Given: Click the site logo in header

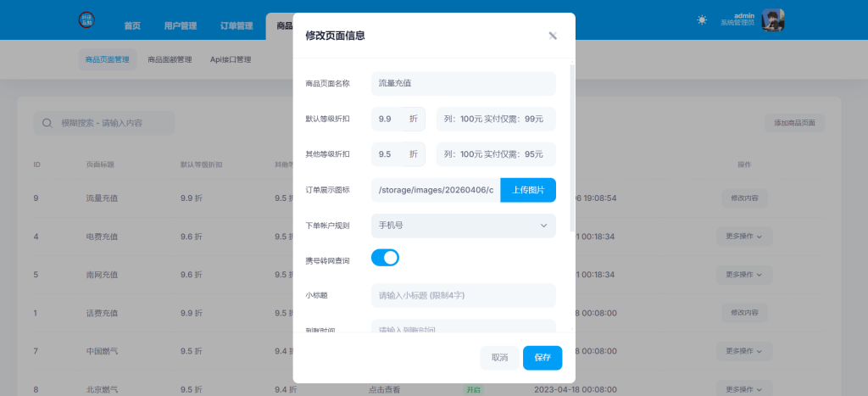Looking at the screenshot, I should point(86,20).
